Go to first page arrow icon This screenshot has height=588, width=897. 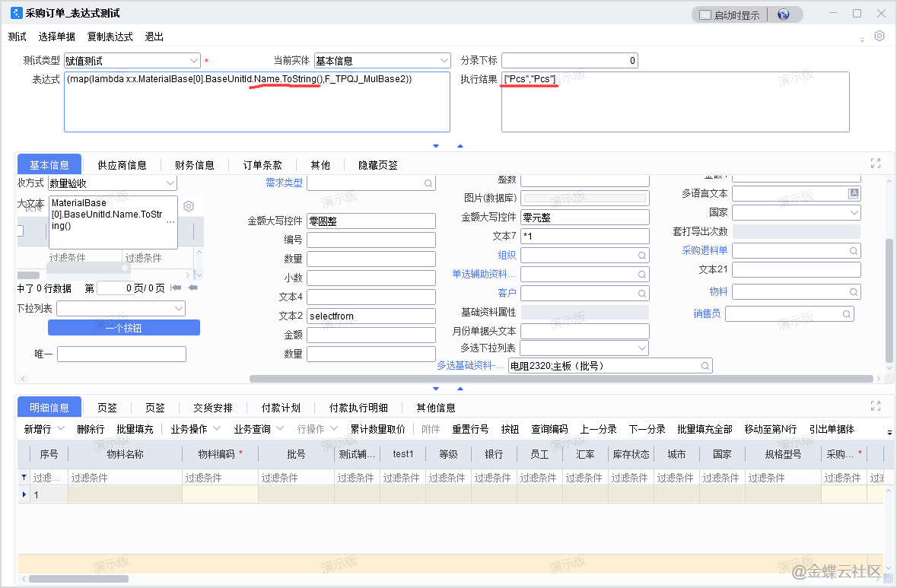pyautogui.click(x=176, y=288)
